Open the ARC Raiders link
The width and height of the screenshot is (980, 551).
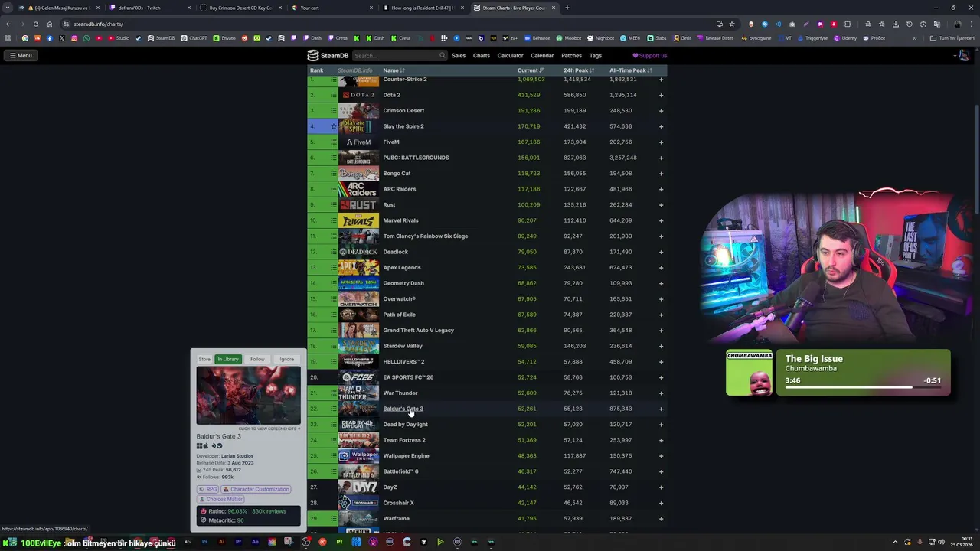coord(400,189)
